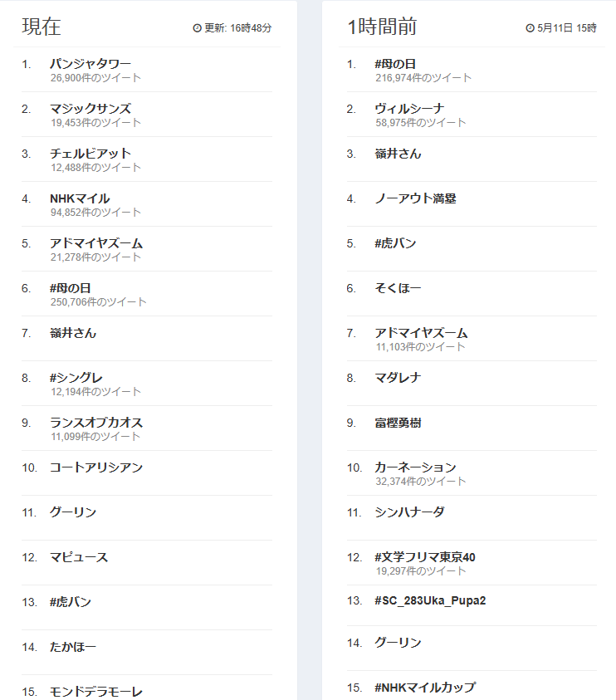Click the #文学フリマ東京40 hashtag
This screenshot has width=616, height=700.
pyautogui.click(x=425, y=557)
